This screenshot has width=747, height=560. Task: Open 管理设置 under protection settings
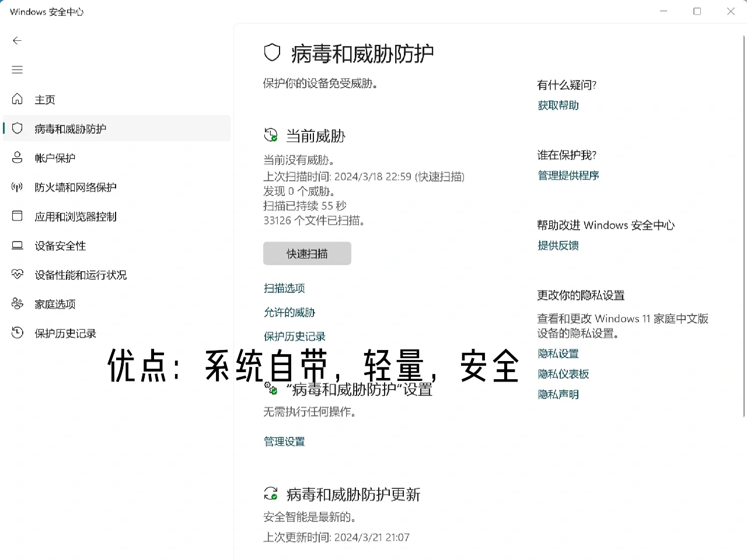[284, 441]
